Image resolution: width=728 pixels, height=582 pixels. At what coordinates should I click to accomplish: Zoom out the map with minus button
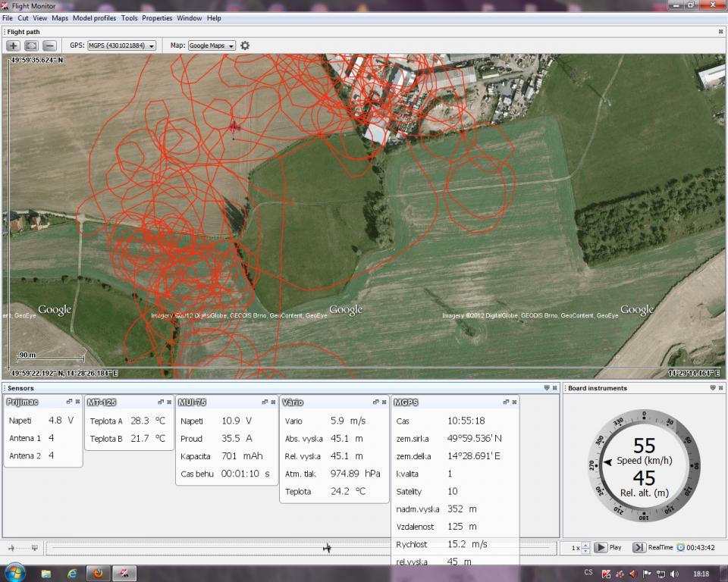[49, 45]
